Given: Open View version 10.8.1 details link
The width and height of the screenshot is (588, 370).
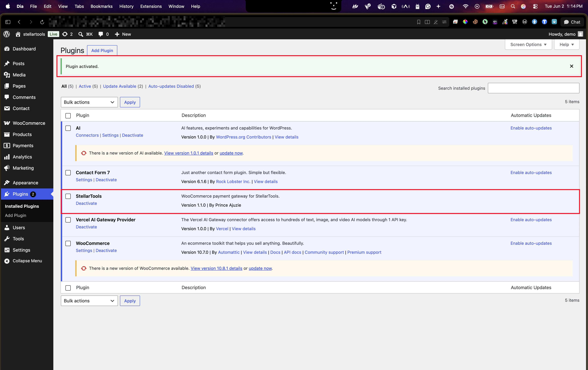Looking at the screenshot, I should point(216,268).
